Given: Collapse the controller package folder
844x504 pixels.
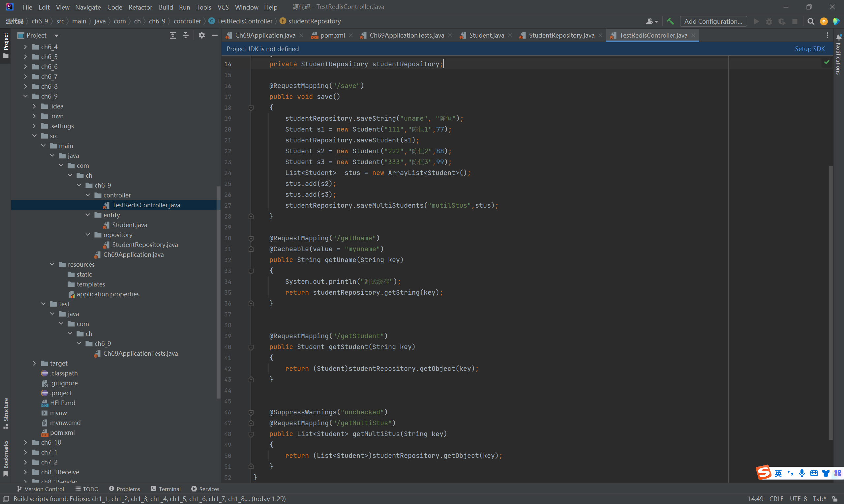Looking at the screenshot, I should [x=88, y=195].
